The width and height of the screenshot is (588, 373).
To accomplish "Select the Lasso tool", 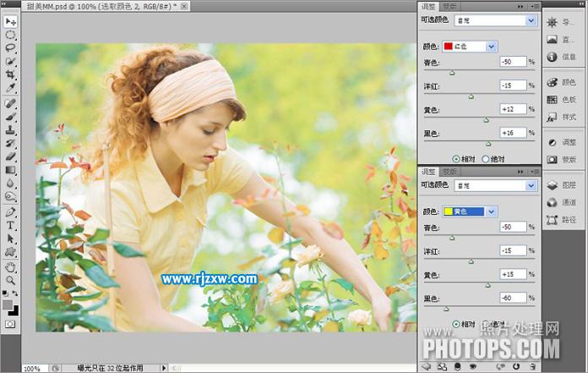I will click(x=10, y=48).
